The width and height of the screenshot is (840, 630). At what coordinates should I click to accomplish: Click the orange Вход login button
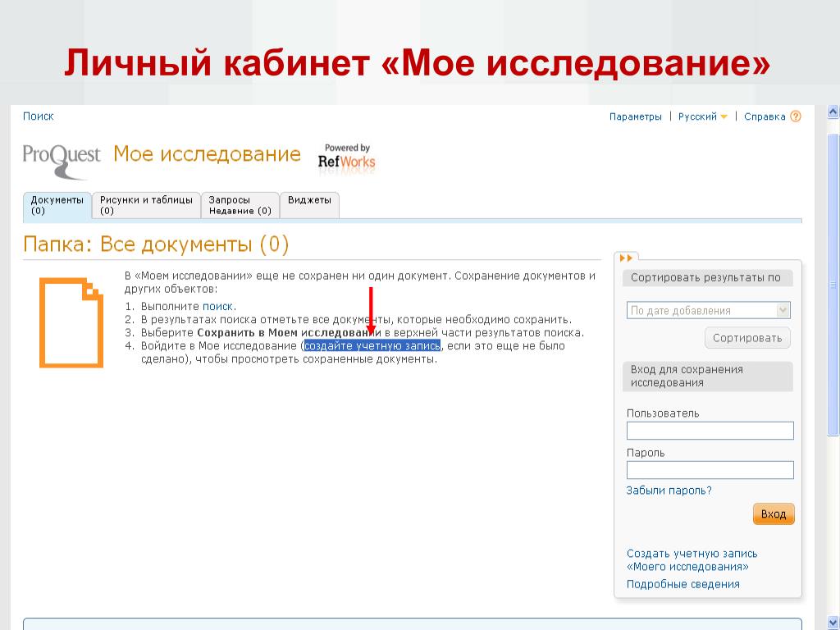774,514
